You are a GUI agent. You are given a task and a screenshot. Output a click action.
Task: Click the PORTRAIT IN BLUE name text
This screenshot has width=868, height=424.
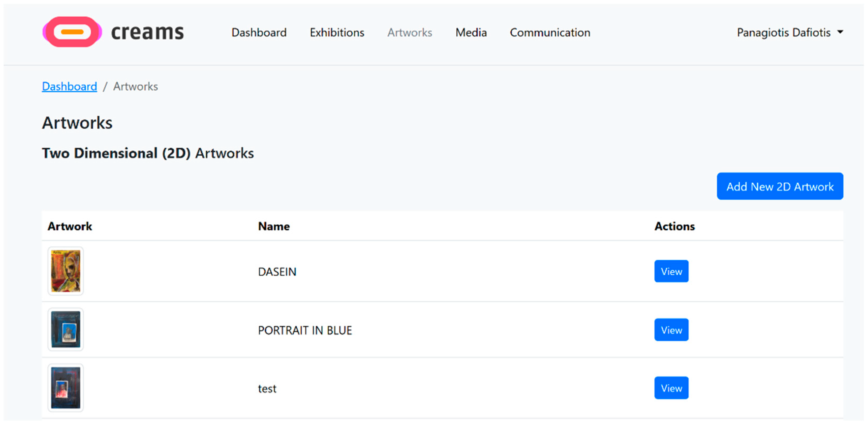coord(305,330)
